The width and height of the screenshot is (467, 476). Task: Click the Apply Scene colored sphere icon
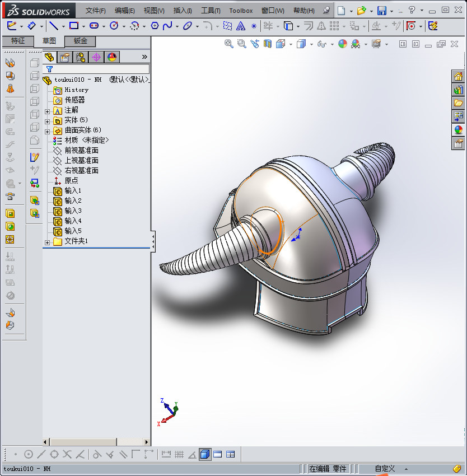355,44
